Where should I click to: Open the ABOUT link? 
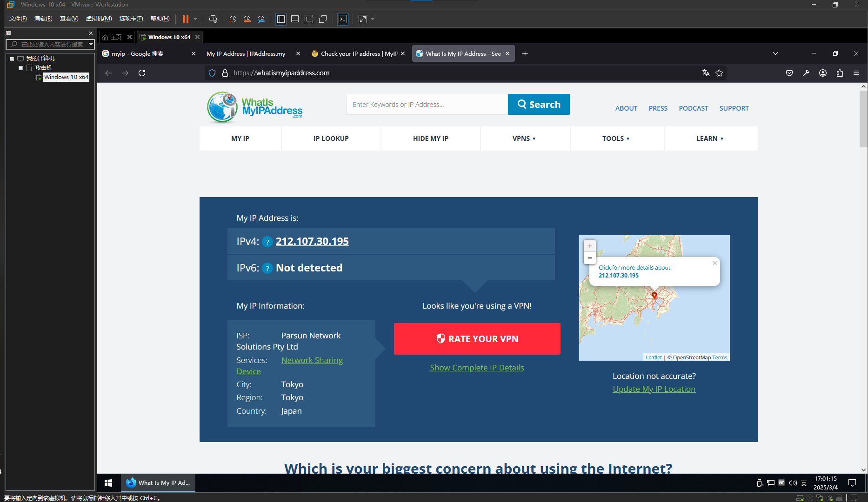pyautogui.click(x=626, y=108)
